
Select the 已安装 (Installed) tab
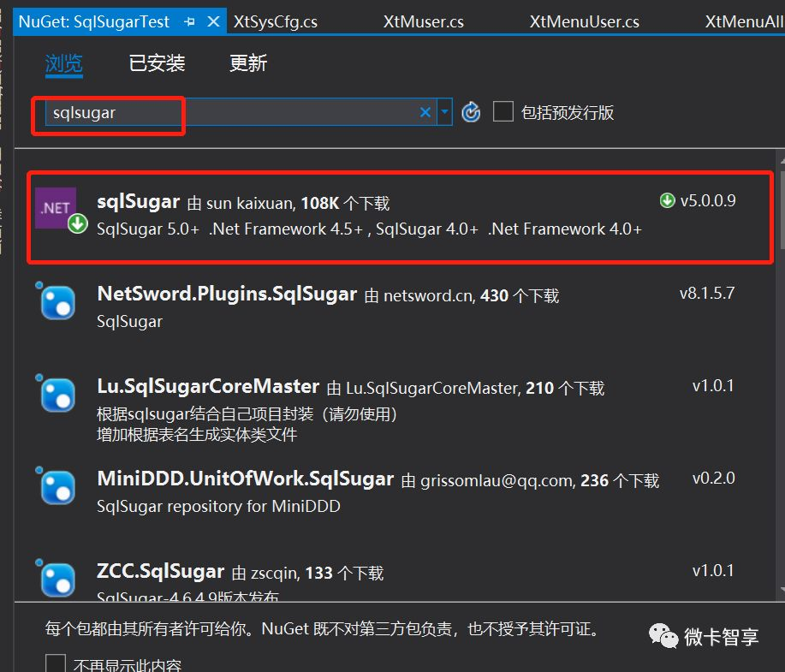point(157,63)
